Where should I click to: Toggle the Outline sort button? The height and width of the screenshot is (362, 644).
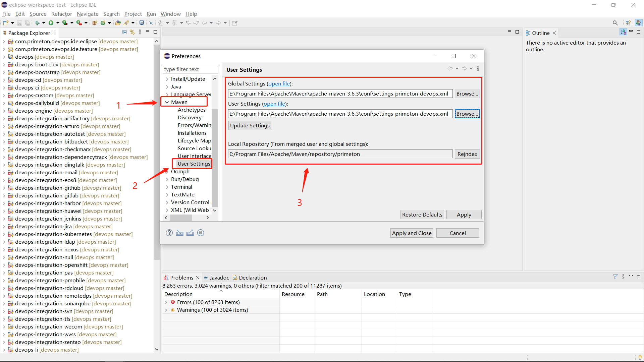click(623, 32)
